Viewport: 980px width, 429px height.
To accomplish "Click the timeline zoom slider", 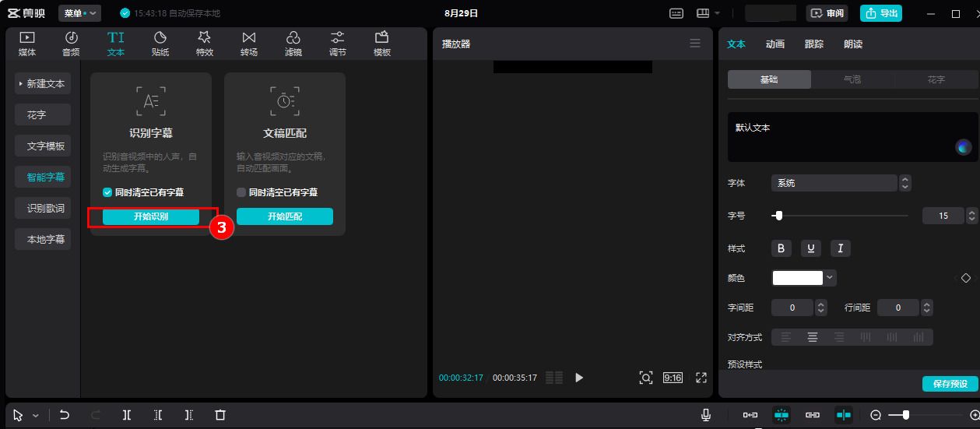I will (x=925, y=416).
